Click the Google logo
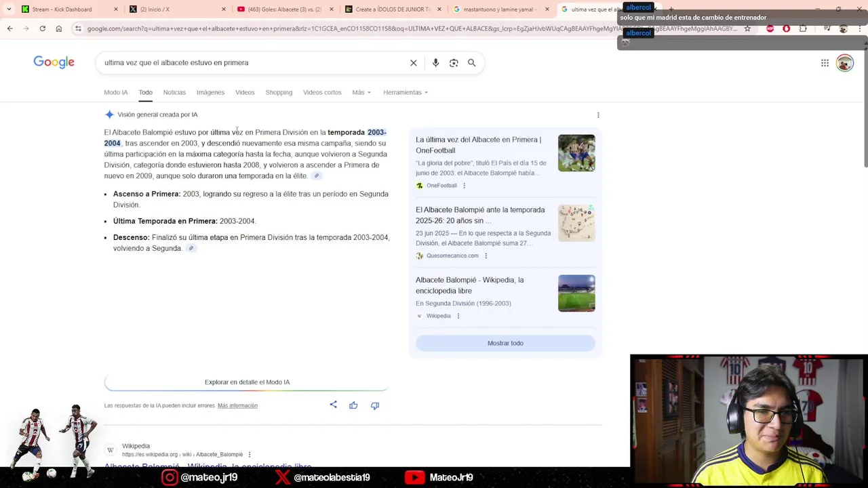Image resolution: width=868 pixels, height=488 pixels. (54, 62)
